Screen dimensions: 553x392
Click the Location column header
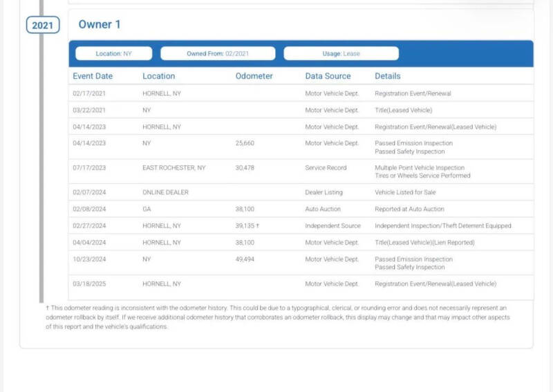[x=158, y=76]
